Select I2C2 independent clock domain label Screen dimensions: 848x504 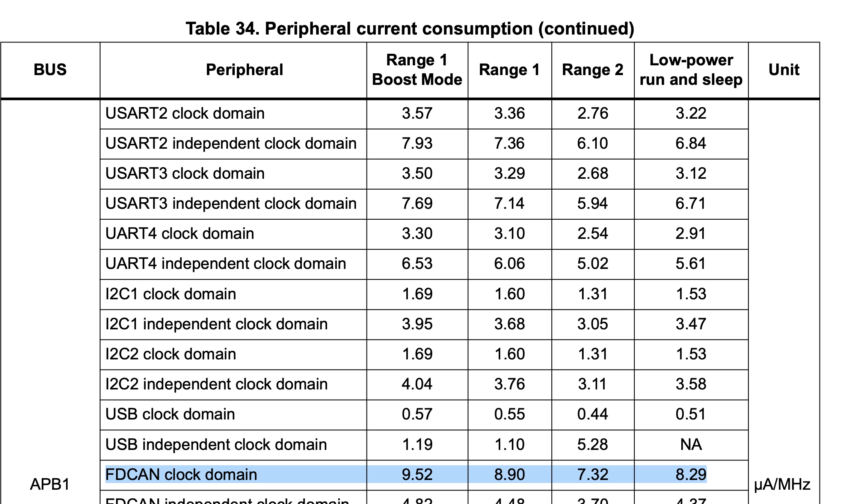pos(216,384)
